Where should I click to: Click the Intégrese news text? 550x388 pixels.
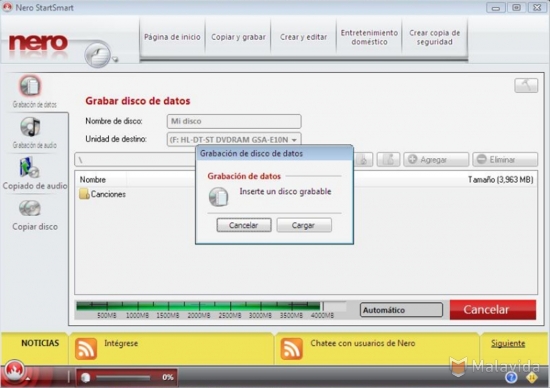coord(121,343)
